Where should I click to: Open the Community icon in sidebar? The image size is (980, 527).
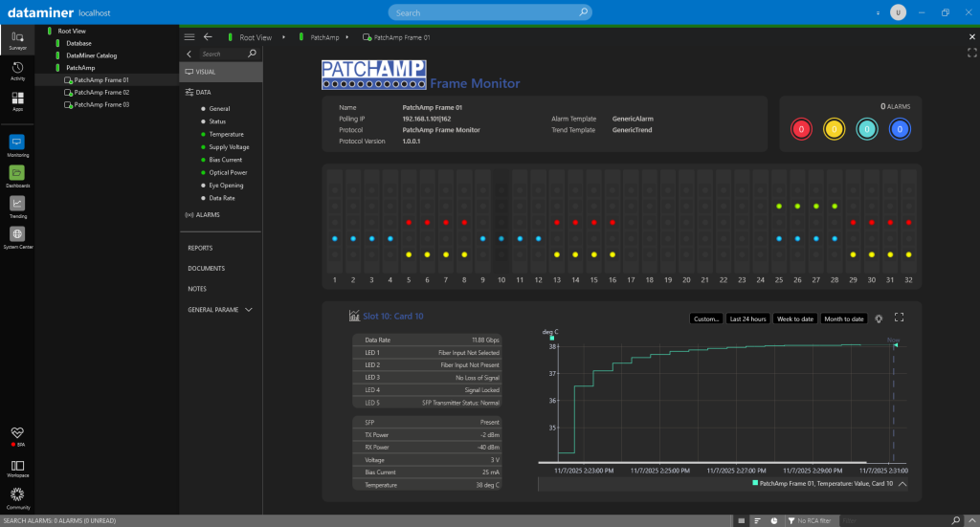coord(17,496)
